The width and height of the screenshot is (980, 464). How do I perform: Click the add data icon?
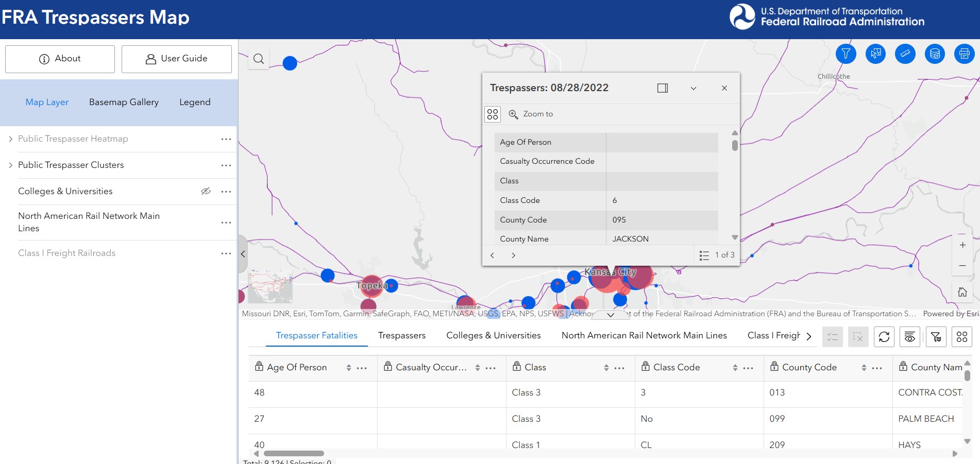click(x=935, y=54)
